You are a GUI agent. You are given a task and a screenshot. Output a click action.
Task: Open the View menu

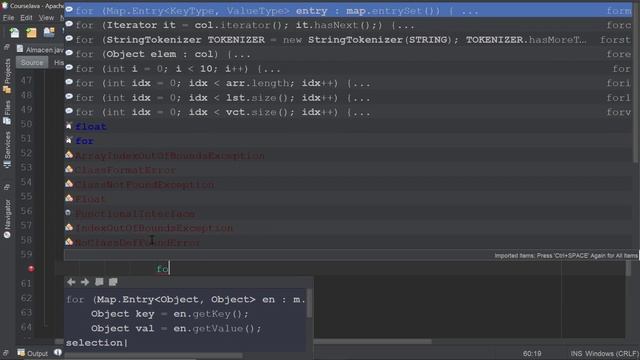point(46,18)
